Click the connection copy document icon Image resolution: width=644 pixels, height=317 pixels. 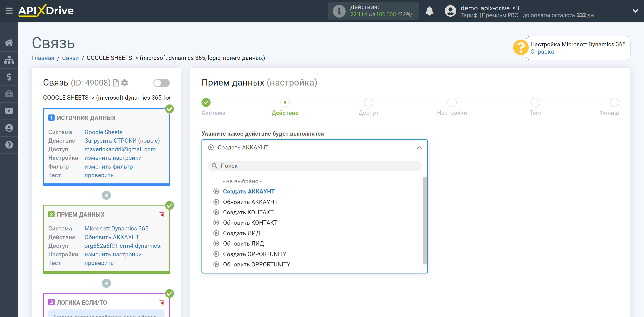(x=116, y=83)
